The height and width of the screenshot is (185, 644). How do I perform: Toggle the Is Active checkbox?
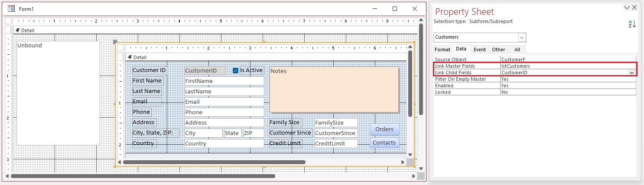(x=235, y=70)
